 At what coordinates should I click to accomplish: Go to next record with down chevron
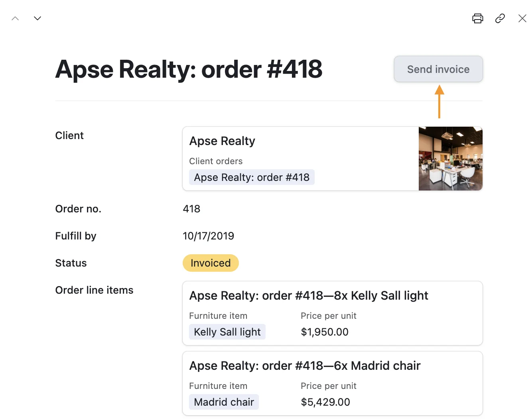click(37, 18)
